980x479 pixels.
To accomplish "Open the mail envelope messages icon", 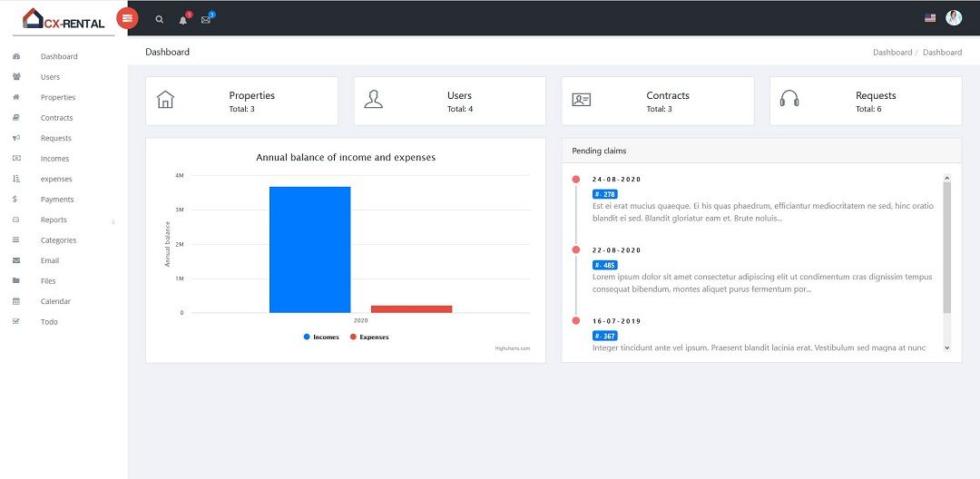I will click(x=206, y=19).
